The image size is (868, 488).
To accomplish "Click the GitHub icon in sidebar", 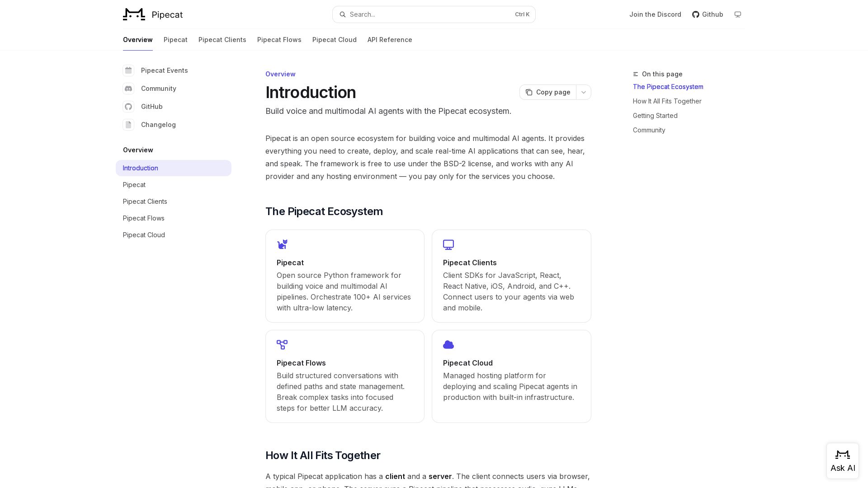I will pos(128,107).
